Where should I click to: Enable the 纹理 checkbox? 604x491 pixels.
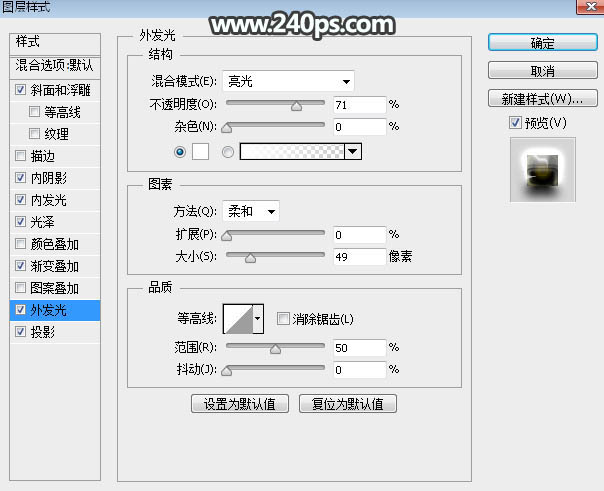click(34, 134)
